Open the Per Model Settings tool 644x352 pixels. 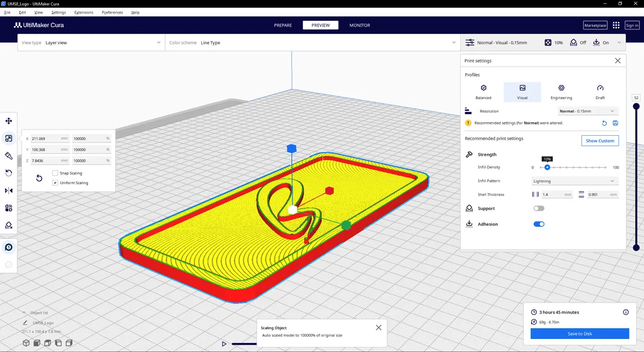tap(8, 208)
